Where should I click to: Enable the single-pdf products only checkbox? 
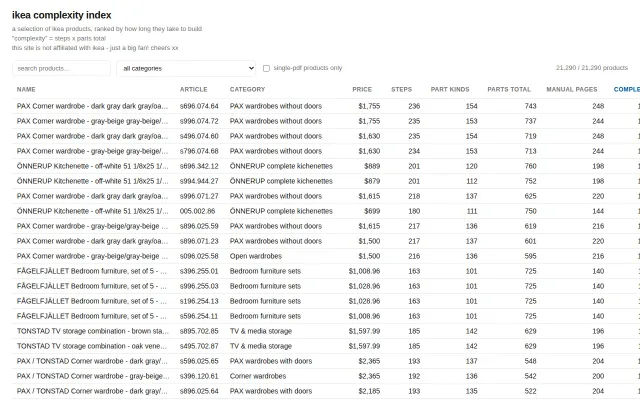click(266, 68)
